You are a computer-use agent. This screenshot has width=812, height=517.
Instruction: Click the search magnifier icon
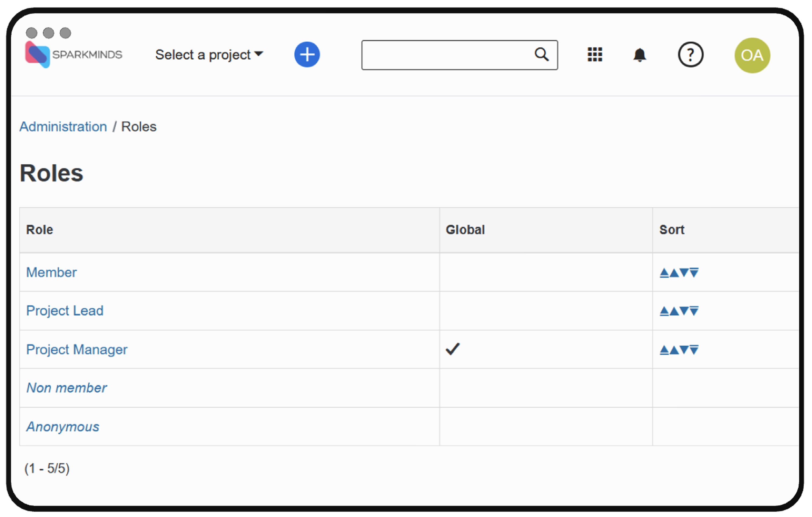click(542, 54)
